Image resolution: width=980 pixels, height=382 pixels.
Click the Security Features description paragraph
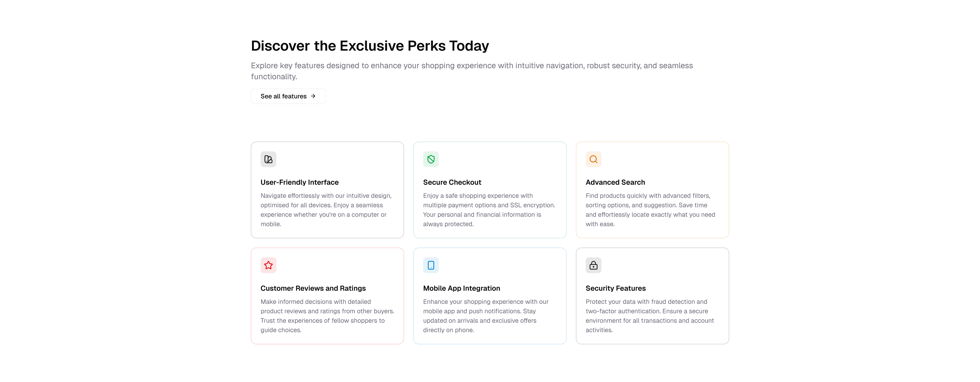coord(649,316)
